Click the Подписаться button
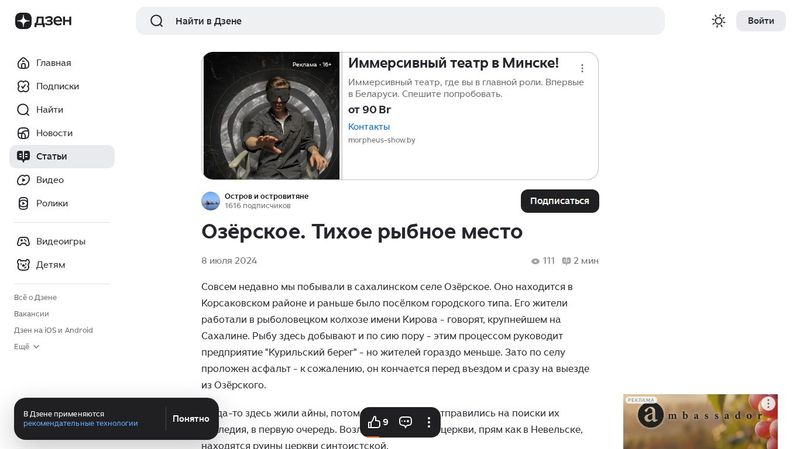 pos(560,201)
